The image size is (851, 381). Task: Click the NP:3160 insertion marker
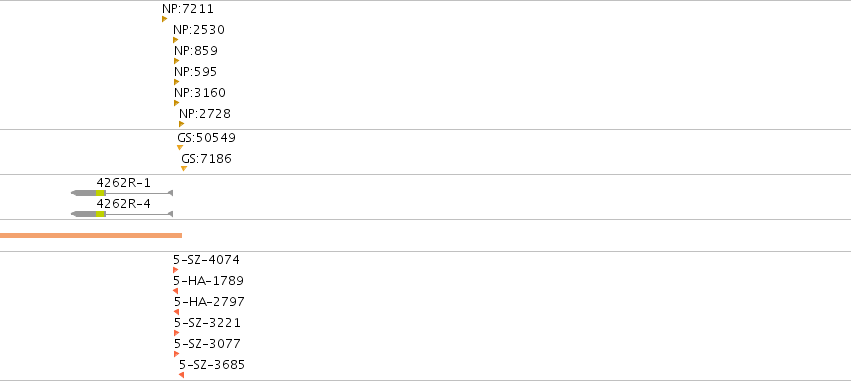tap(176, 103)
